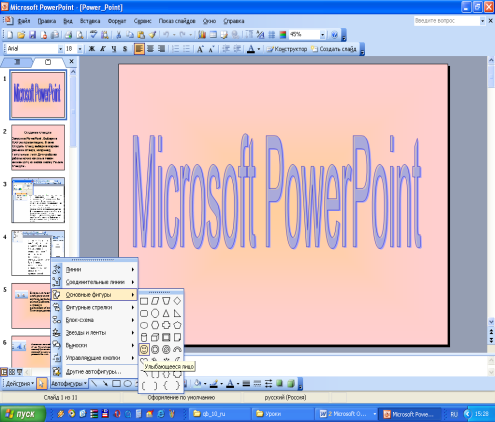495x422 pixels.
Task: Select the smiley face shape
Action: 144,349
